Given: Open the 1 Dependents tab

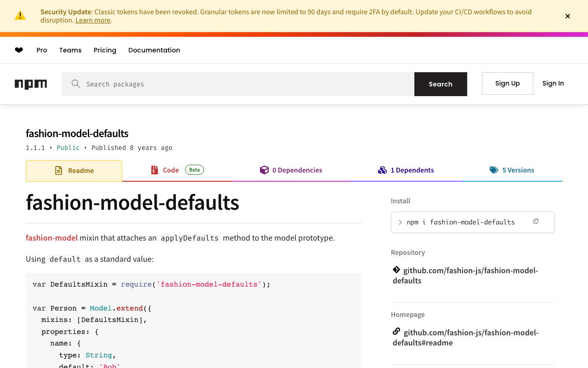Looking at the screenshot, I should pyautogui.click(x=406, y=170).
